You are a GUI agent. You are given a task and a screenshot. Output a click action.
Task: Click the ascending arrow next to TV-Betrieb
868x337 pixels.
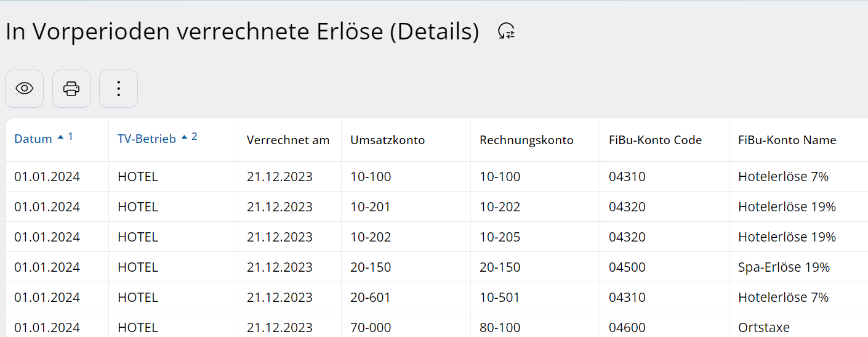[184, 138]
